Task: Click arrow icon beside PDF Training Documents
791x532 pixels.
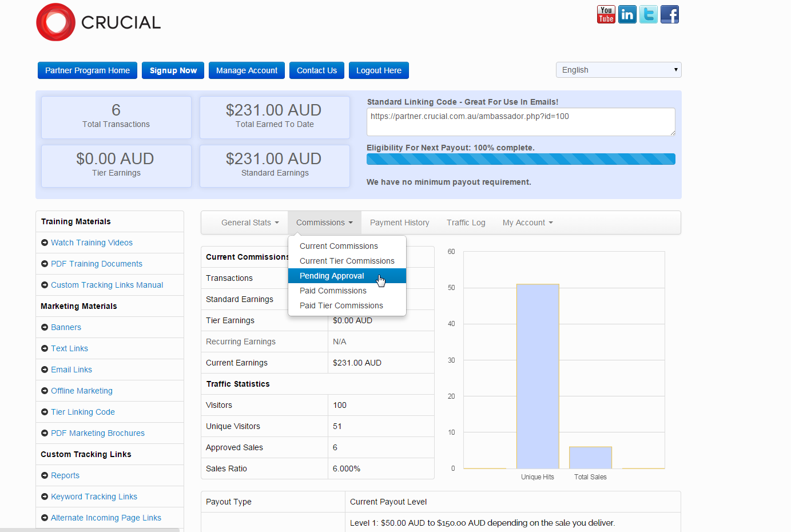Action: tap(45, 264)
